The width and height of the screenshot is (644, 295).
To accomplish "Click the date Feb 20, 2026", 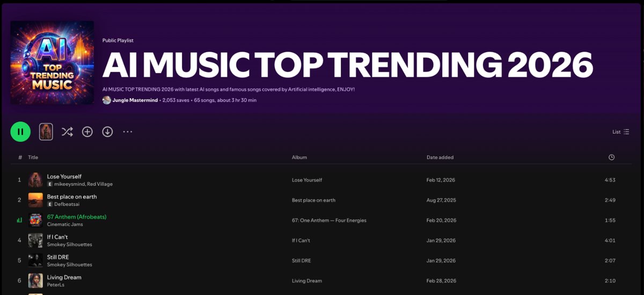I will (442, 220).
